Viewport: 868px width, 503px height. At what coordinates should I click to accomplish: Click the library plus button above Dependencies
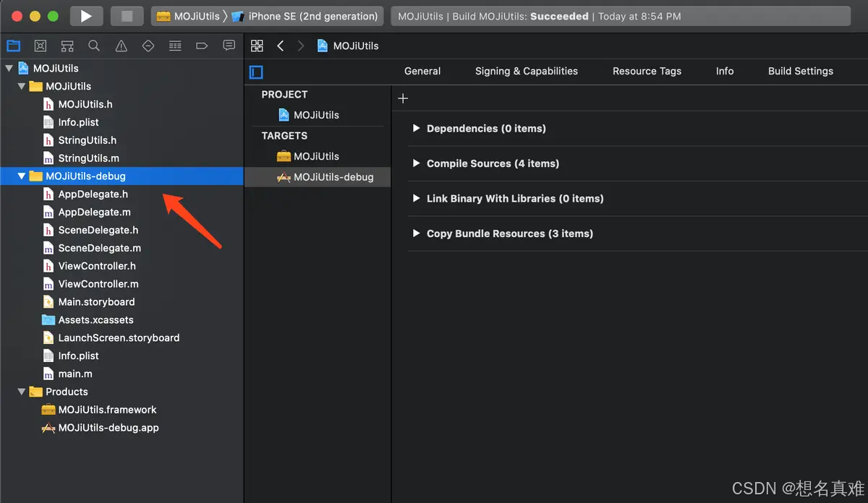[x=402, y=98]
